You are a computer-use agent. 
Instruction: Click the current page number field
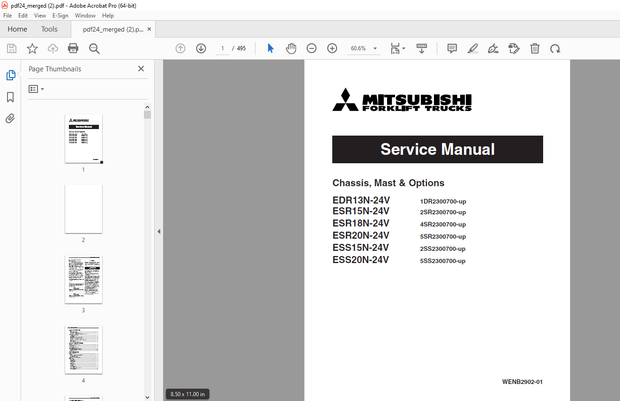tap(223, 48)
